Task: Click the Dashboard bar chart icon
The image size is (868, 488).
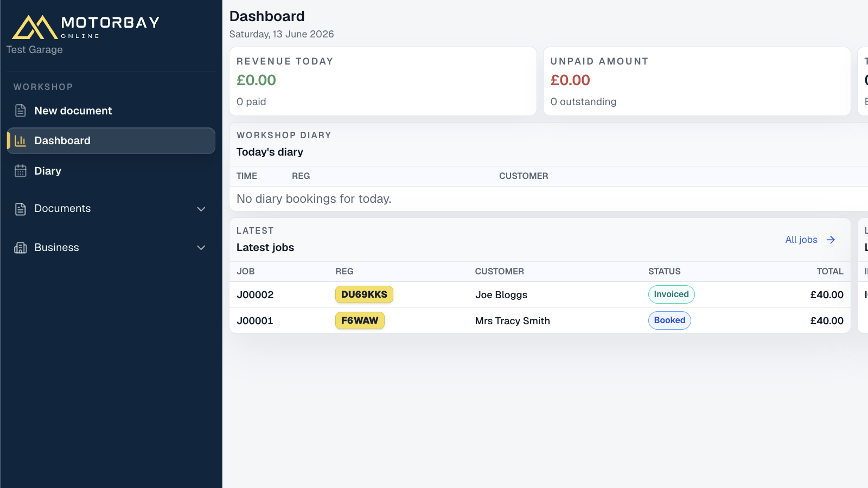Action: coord(21,141)
